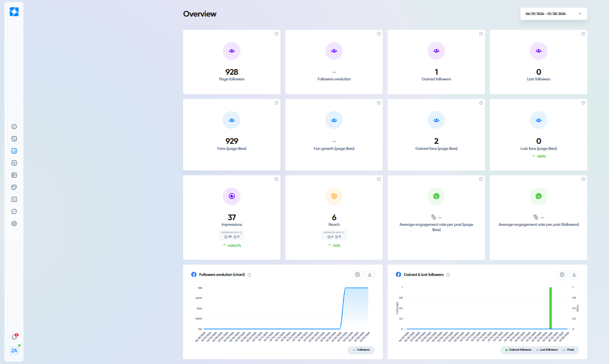
Task: Click the app logo at the sidebar top
Action: [x=14, y=12]
